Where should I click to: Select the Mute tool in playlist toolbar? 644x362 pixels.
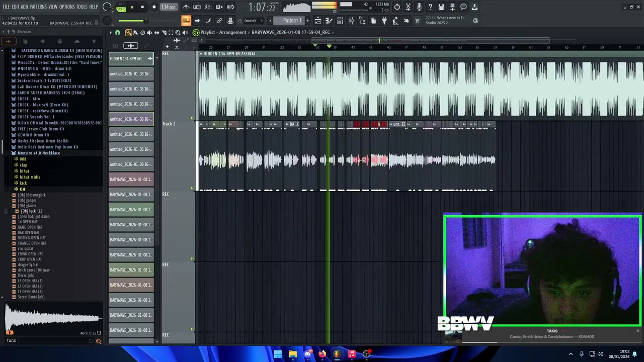pos(149,32)
